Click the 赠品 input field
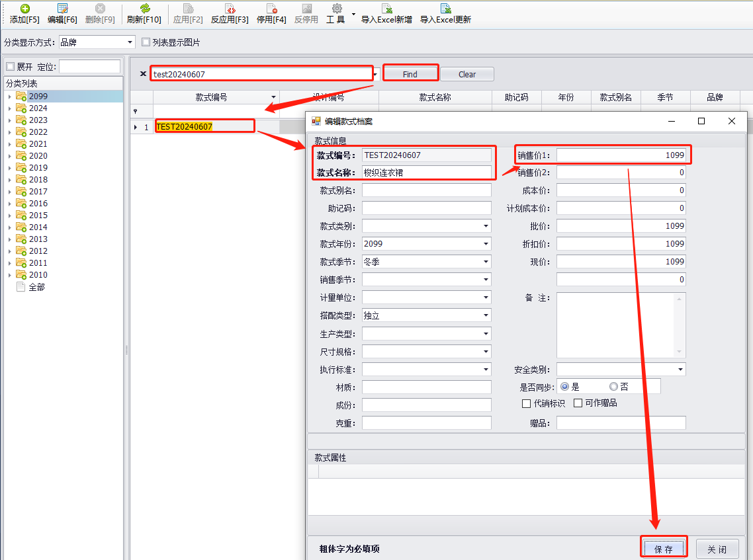This screenshot has width=753, height=560. pos(621,422)
